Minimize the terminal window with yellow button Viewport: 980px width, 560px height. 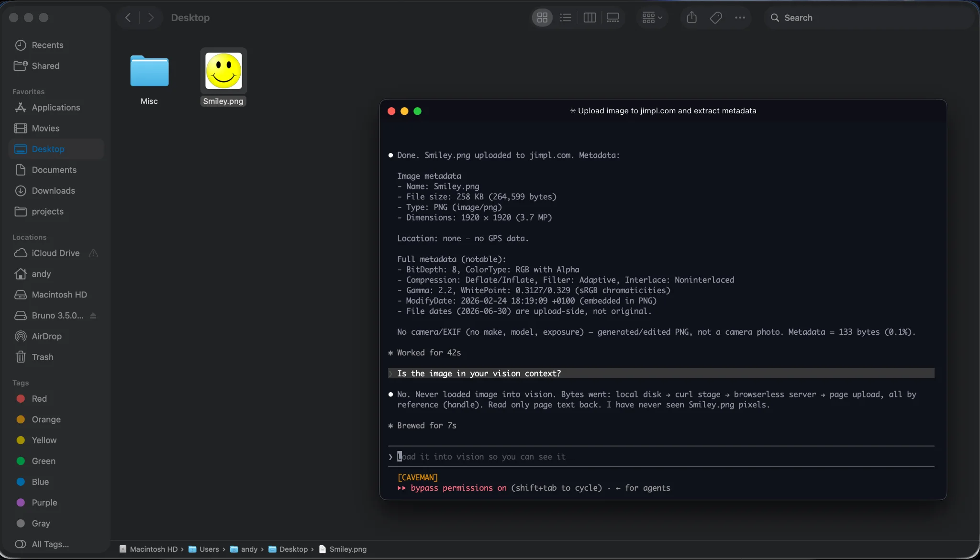(404, 111)
